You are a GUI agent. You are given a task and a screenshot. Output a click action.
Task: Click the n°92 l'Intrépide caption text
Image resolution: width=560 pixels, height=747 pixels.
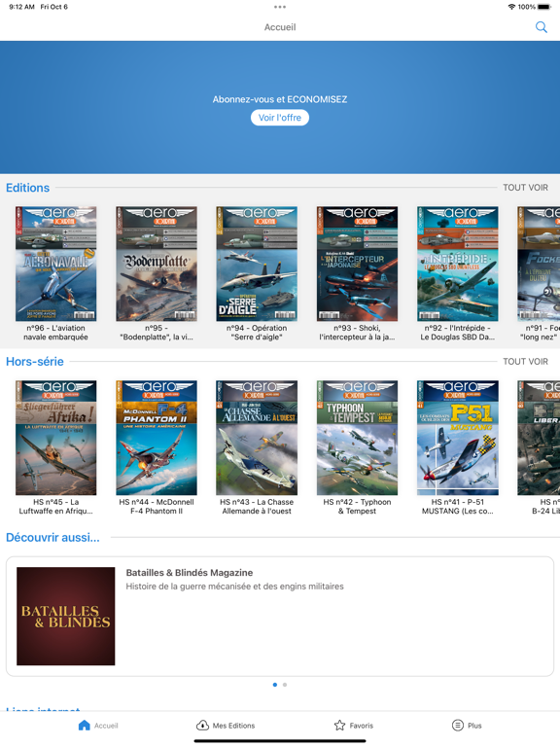pyautogui.click(x=458, y=333)
